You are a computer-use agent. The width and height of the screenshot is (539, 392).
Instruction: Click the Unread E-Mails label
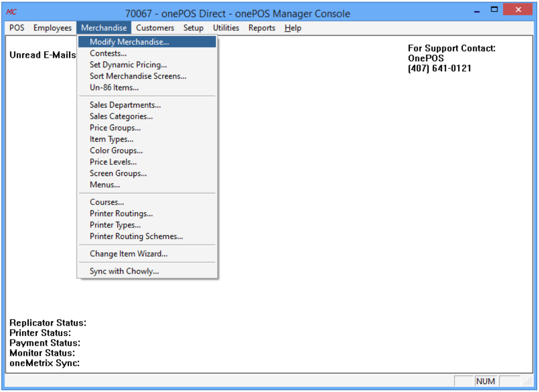pyautogui.click(x=43, y=55)
